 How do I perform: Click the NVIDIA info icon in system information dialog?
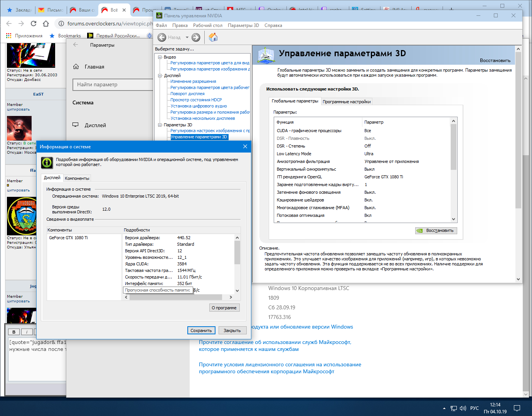47,163
